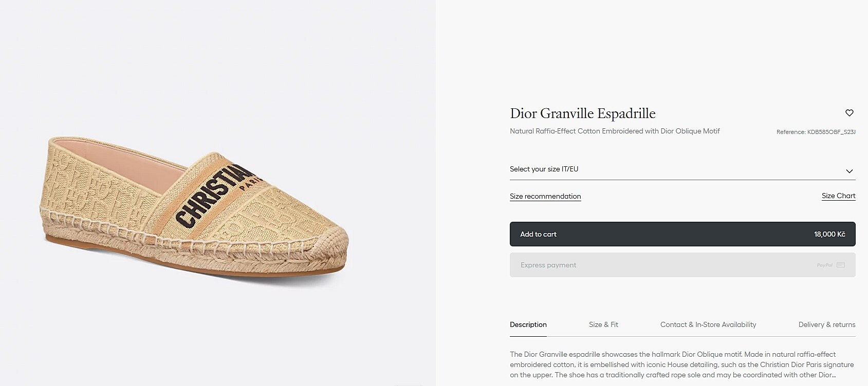Click the Express payment label
This screenshot has width=868, height=386.
548,265
